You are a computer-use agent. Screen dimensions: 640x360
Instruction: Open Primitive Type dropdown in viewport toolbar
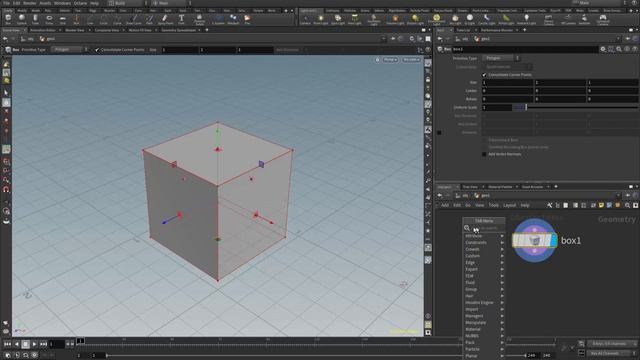pos(69,50)
